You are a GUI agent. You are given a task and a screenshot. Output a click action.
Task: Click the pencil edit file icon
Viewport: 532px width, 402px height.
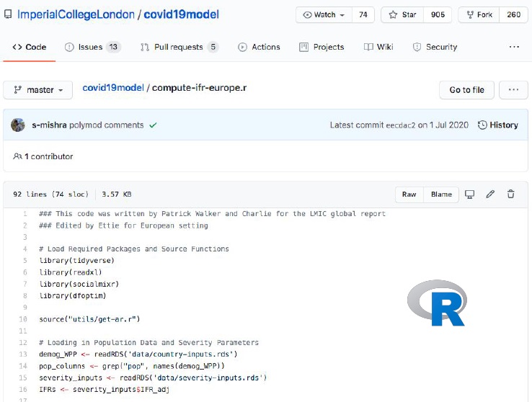(x=490, y=195)
